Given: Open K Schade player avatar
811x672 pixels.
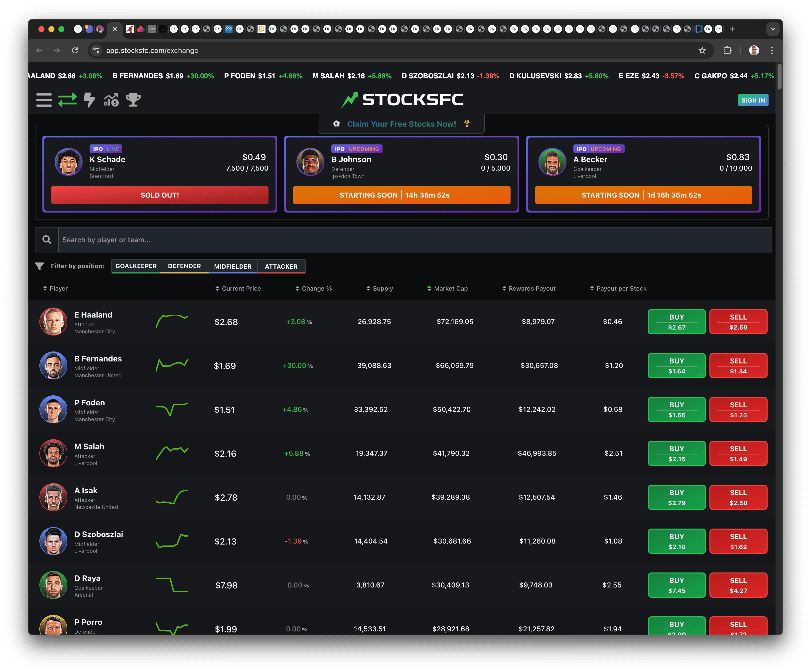Looking at the screenshot, I should (68, 162).
